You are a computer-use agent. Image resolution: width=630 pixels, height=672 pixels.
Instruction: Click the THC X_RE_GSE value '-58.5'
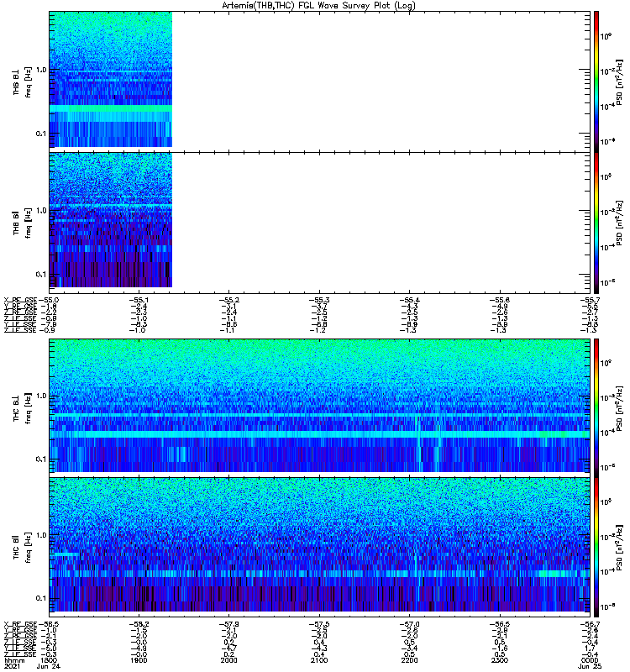(49, 624)
